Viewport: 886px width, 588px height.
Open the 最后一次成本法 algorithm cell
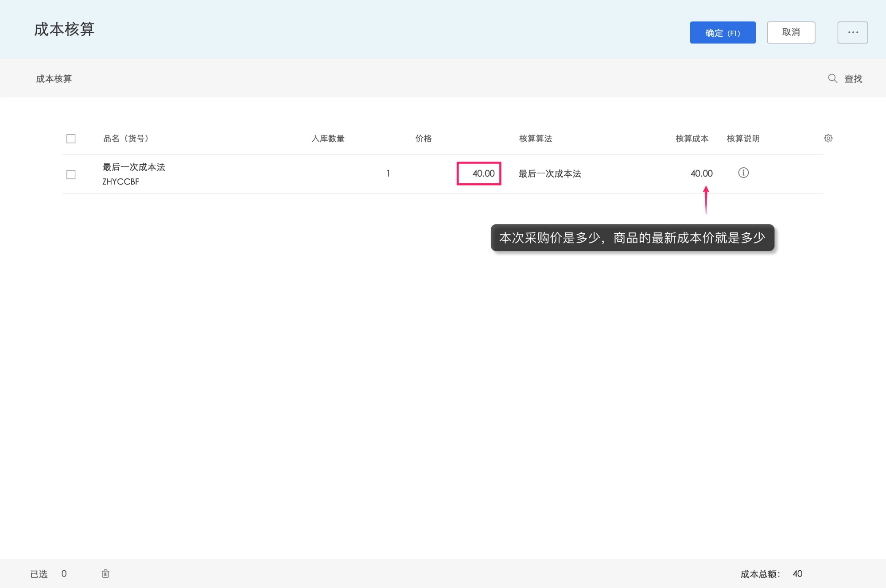[x=549, y=174]
